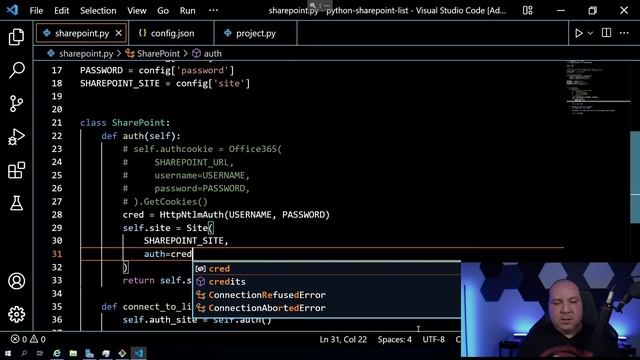Close the sharepoint.py tab
Screen dimensions: 640x360
(x=118, y=33)
